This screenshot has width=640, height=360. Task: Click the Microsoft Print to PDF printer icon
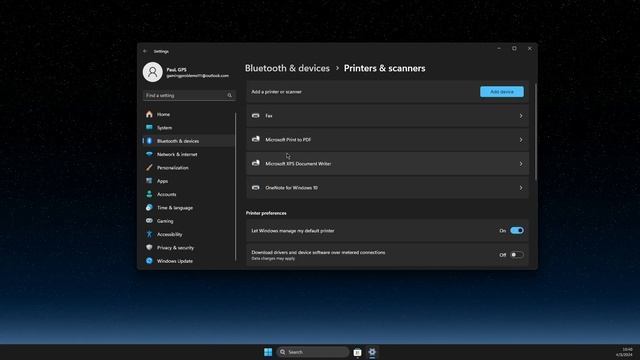coord(256,139)
